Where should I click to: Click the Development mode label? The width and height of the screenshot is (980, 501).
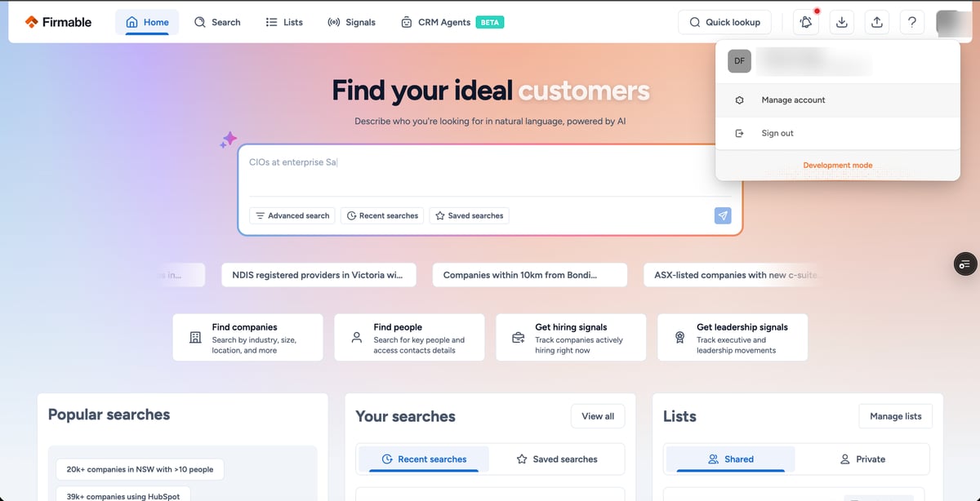837,166
